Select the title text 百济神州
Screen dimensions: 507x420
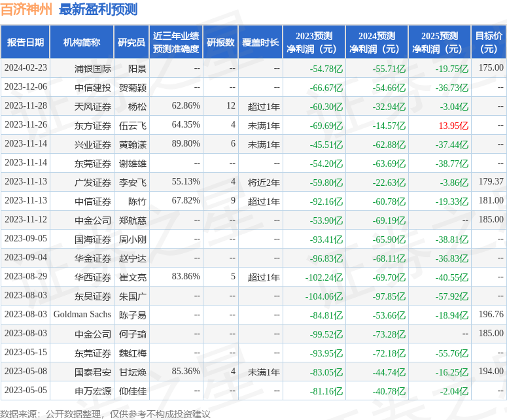pos(26,9)
